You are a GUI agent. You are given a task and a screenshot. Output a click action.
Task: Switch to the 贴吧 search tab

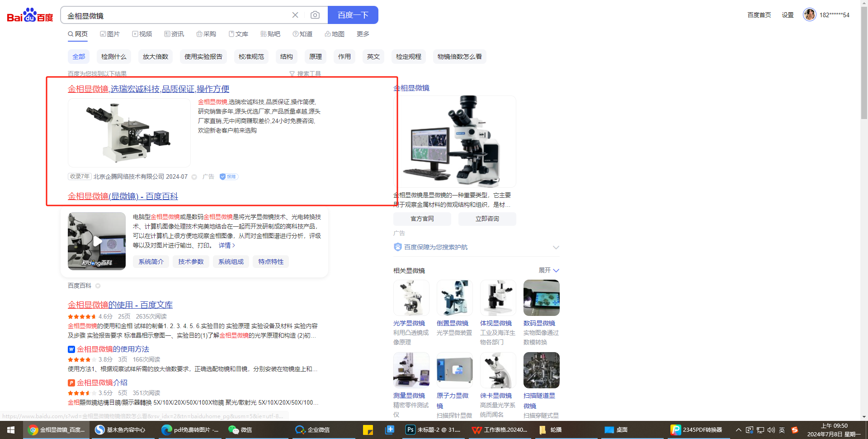coord(270,34)
